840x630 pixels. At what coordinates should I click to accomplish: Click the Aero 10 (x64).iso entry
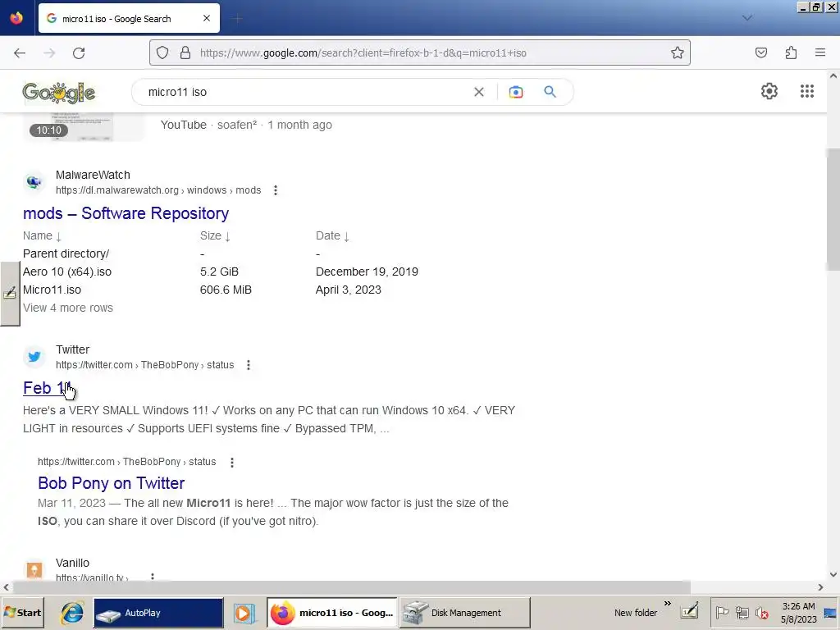[67, 272]
